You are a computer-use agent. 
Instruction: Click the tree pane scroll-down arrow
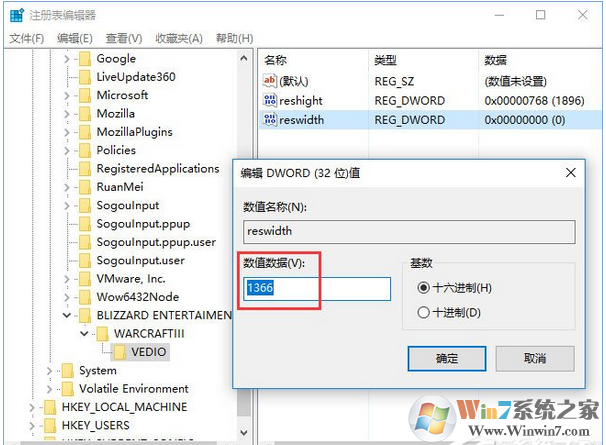[244, 433]
